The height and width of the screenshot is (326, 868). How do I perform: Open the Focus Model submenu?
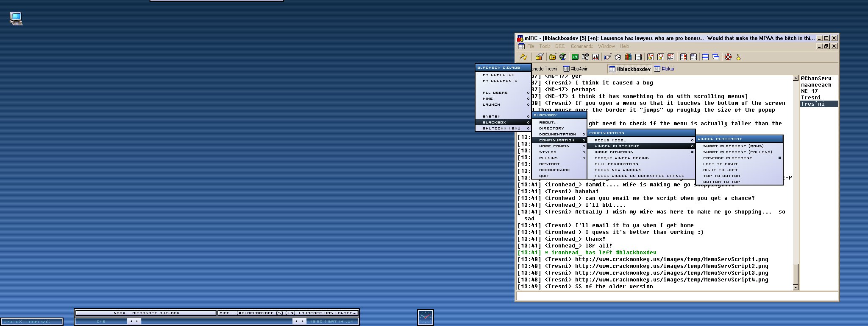641,140
